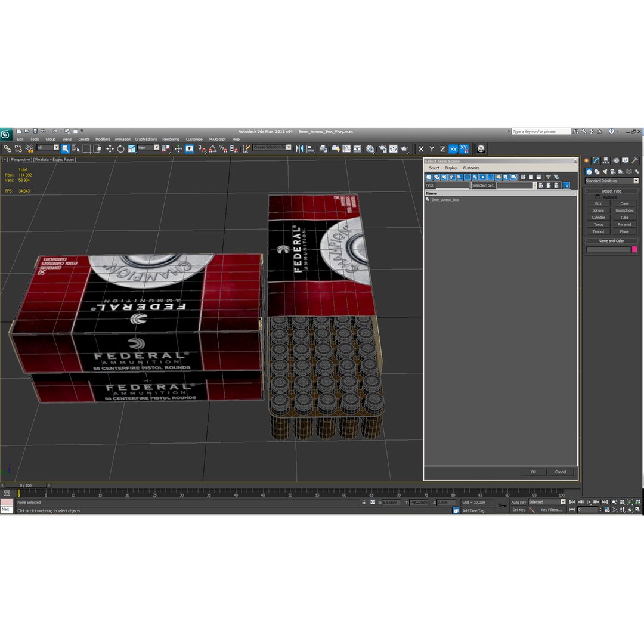
Task: Open the Key Filters dialog
Action: pyautogui.click(x=551, y=510)
